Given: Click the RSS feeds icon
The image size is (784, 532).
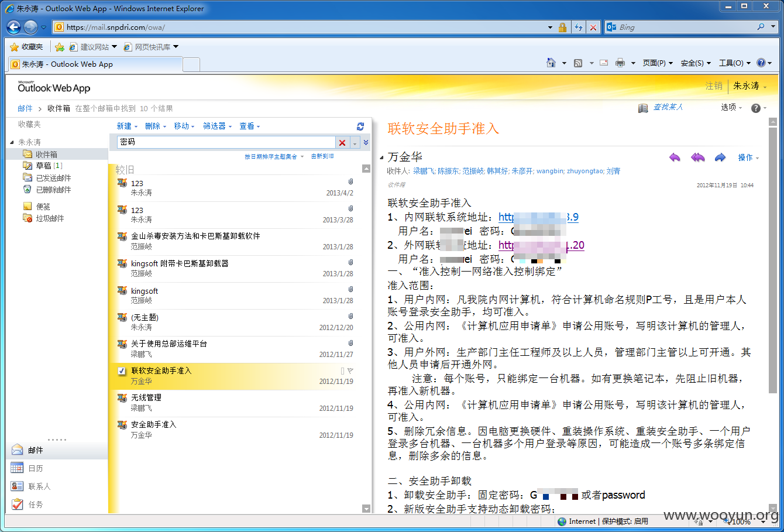Looking at the screenshot, I should 578,63.
